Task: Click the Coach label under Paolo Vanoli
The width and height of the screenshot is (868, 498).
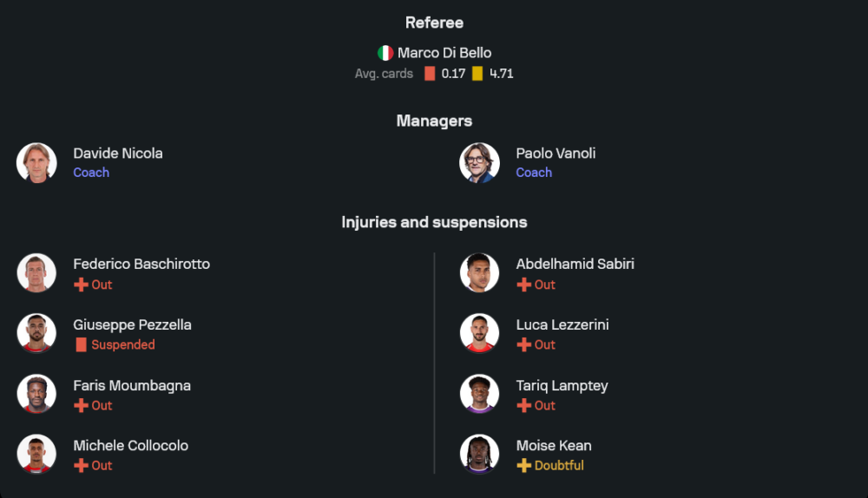Action: [534, 173]
